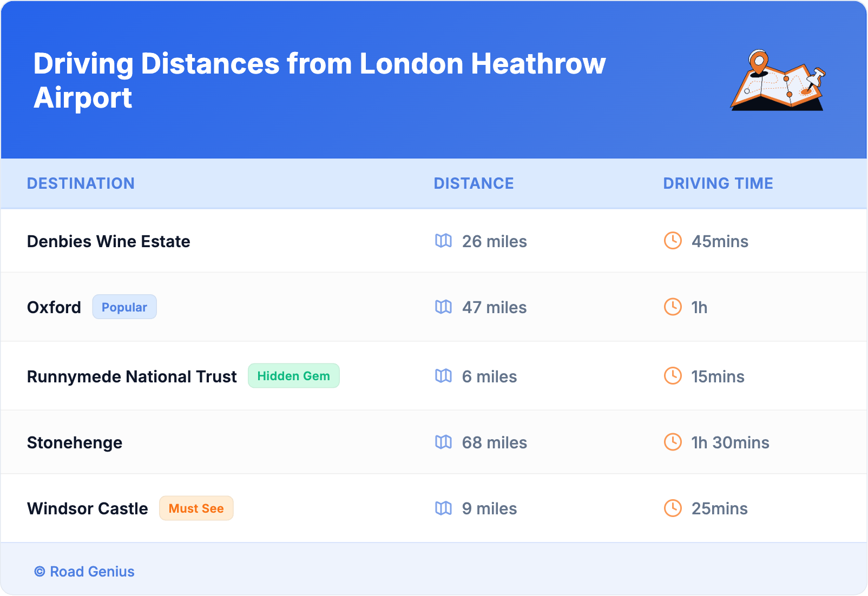Select the Hidden Gem badge
868x596 pixels.
tap(293, 376)
